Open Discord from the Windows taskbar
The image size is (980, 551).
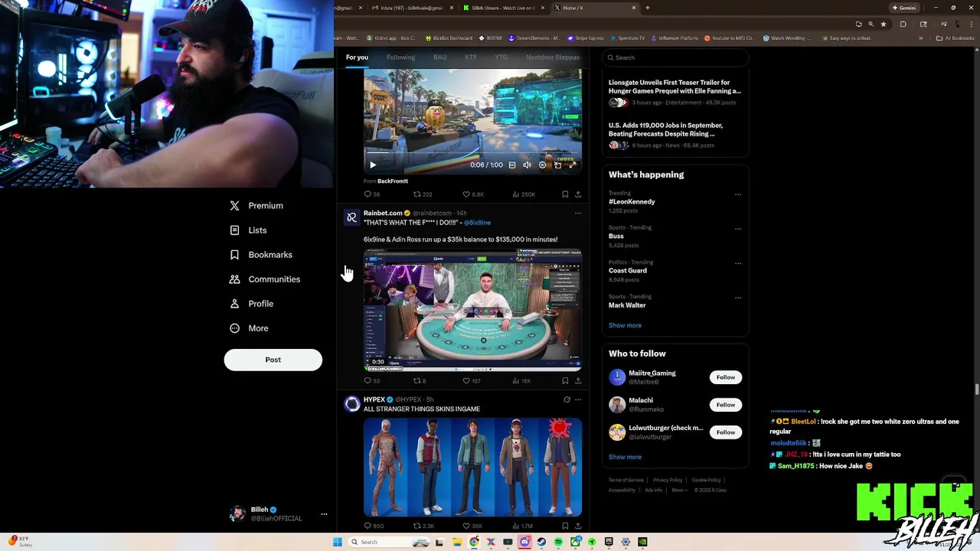click(524, 542)
